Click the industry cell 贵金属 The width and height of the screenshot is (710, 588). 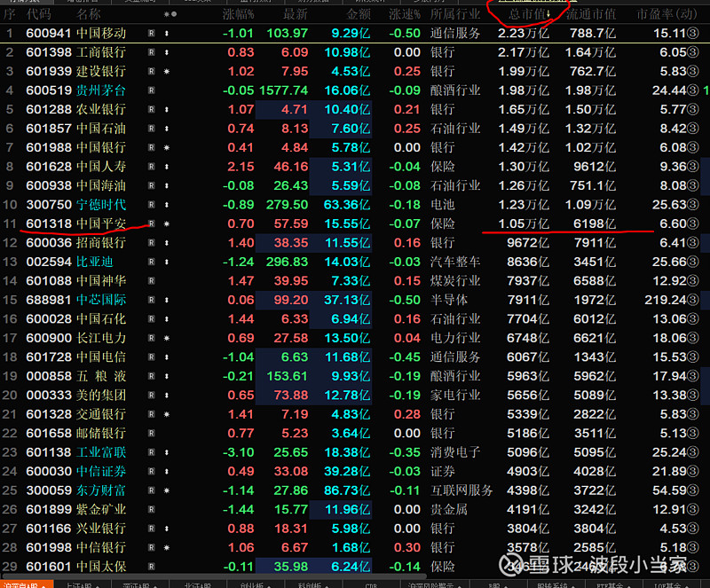[x=449, y=509]
